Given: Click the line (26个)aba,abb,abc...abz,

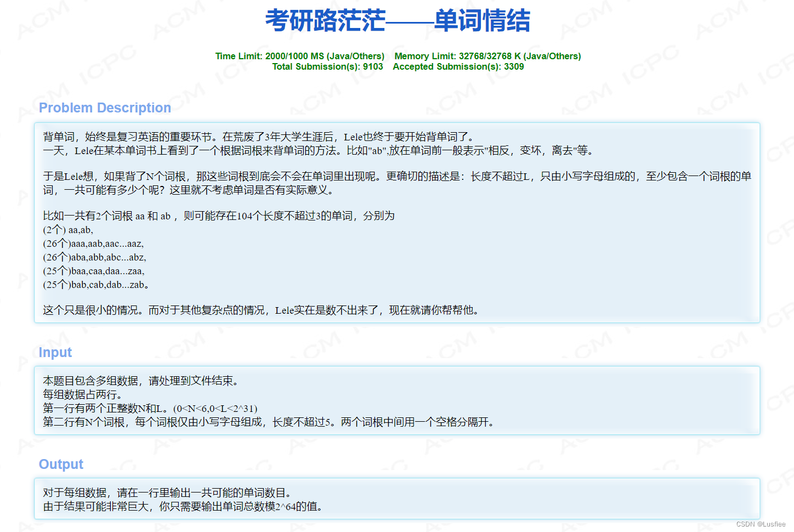Looking at the screenshot, I should [94, 257].
